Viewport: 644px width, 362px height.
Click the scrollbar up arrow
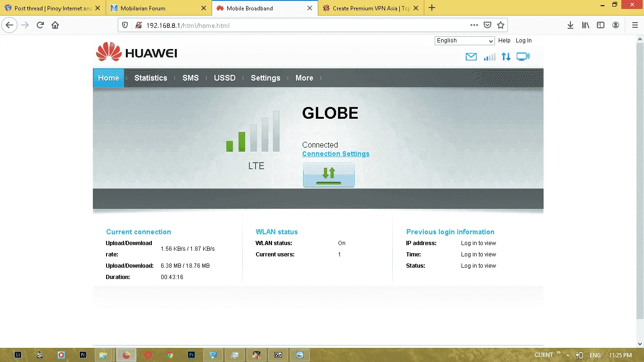tap(640, 38)
